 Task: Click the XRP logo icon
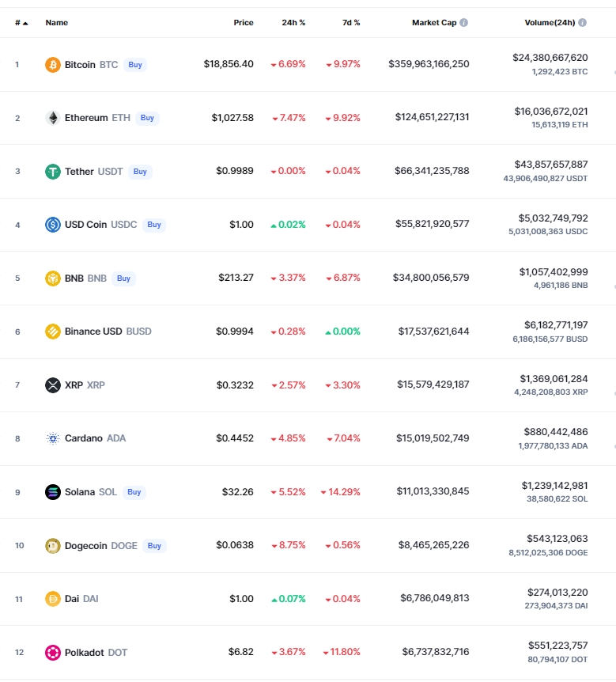[53, 385]
